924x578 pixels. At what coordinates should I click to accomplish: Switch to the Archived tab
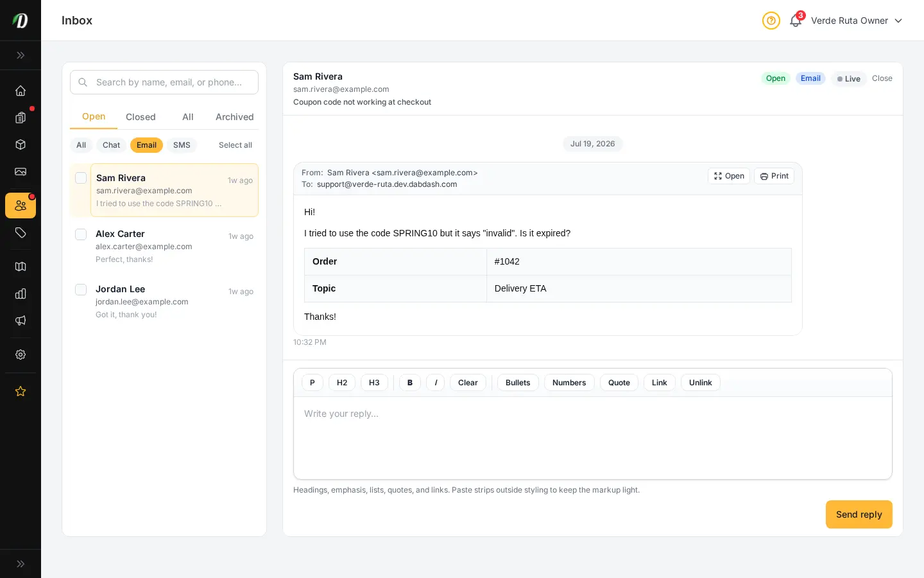(x=235, y=117)
